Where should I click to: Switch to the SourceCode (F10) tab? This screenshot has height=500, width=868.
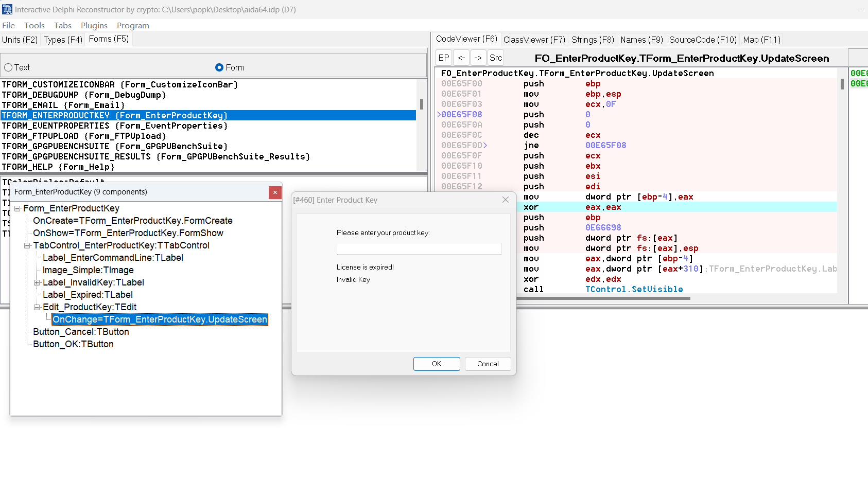[x=703, y=40]
